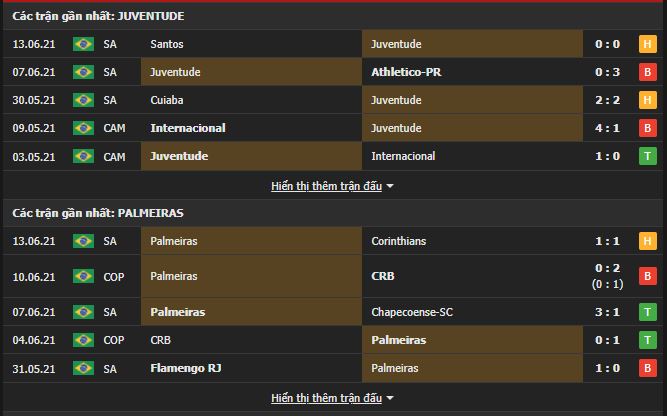Expand more Palmeiras matches dropdown arrow
667x416 pixels.
point(390,398)
